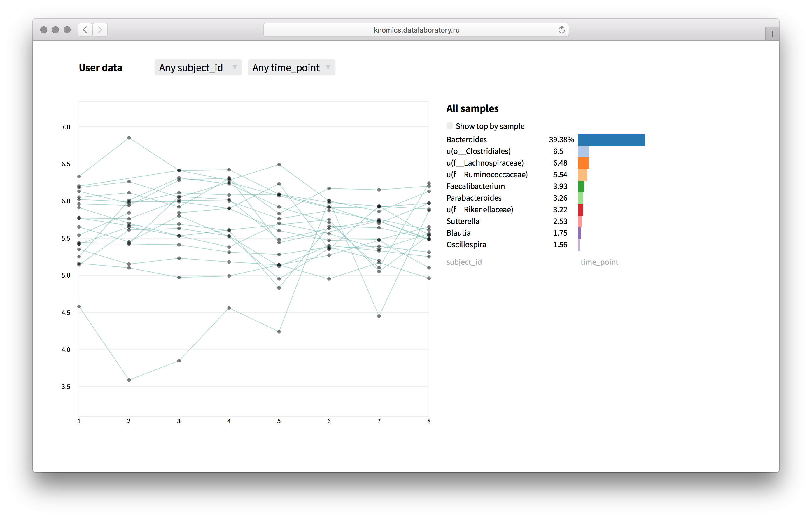Click the Sutterella pink bar

[580, 221]
